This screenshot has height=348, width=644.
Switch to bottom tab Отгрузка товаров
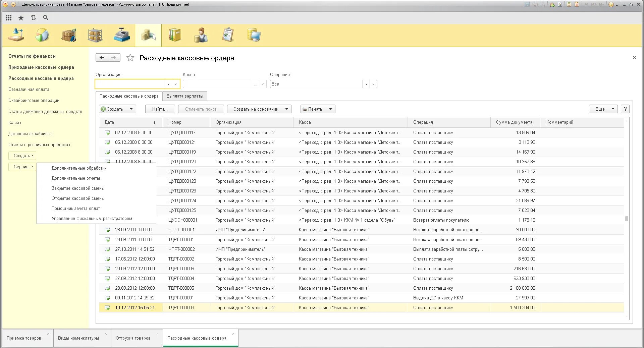point(133,338)
